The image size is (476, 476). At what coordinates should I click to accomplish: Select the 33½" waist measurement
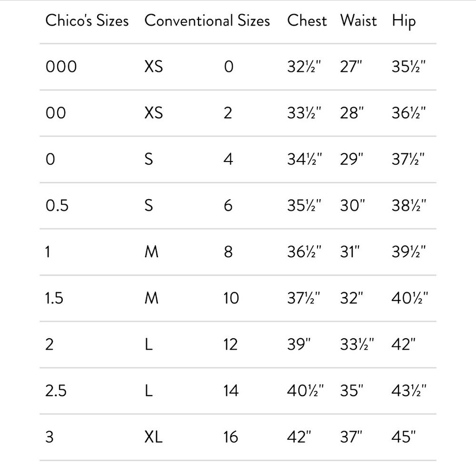click(x=357, y=344)
